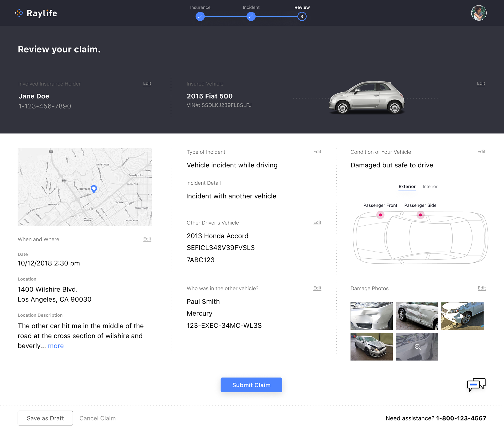Click the Cancel Claim link
This screenshot has height=431, width=504.
pos(97,418)
